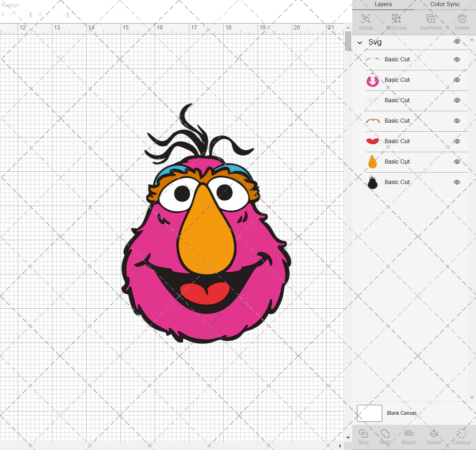Viewport: 476px width, 450px height.
Task: Select the blue eyebrows layer thumbnail
Action: pos(373,59)
